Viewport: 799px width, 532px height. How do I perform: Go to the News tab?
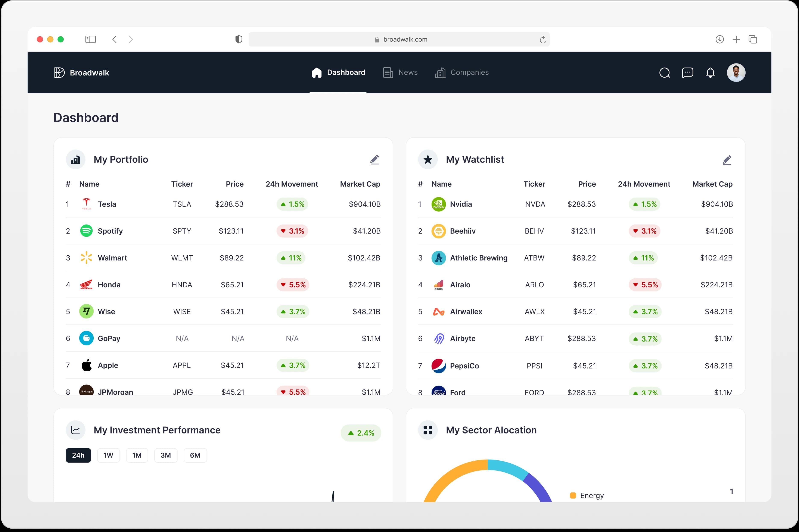[400, 73]
